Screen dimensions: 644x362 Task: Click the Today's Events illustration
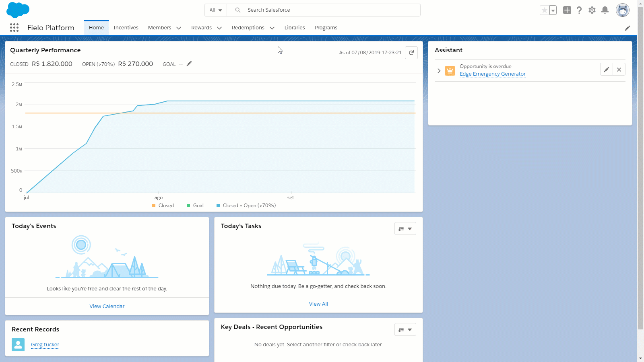[x=107, y=257]
